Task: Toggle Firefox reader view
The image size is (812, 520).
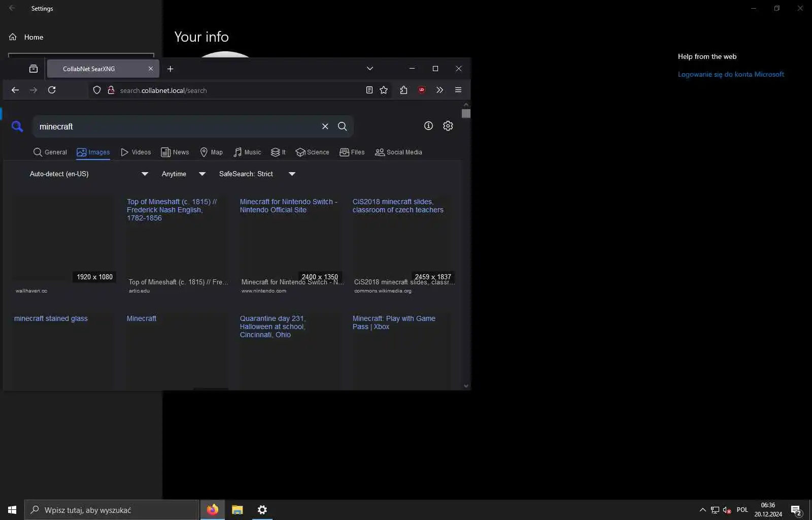Action: coord(369,90)
